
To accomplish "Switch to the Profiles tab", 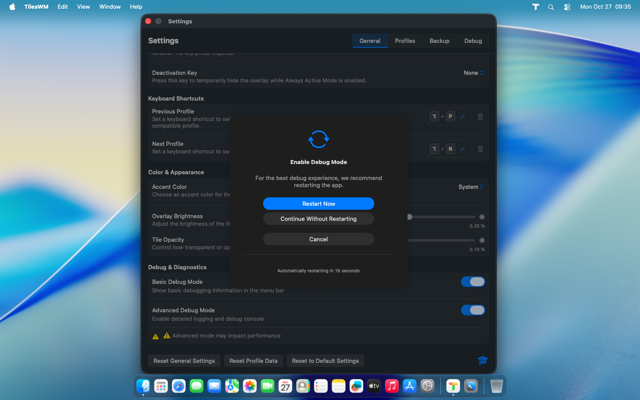I will [x=405, y=41].
